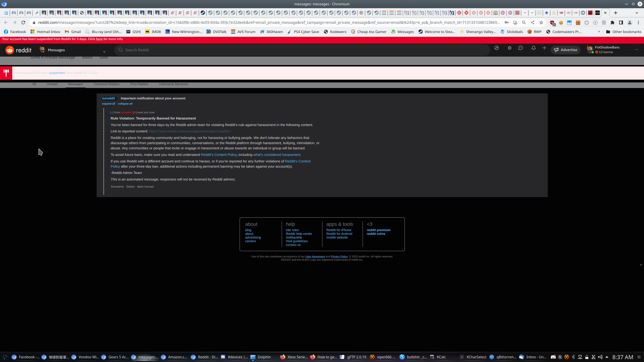Click collapse all messages
This screenshot has width=644, height=362.
(125, 104)
